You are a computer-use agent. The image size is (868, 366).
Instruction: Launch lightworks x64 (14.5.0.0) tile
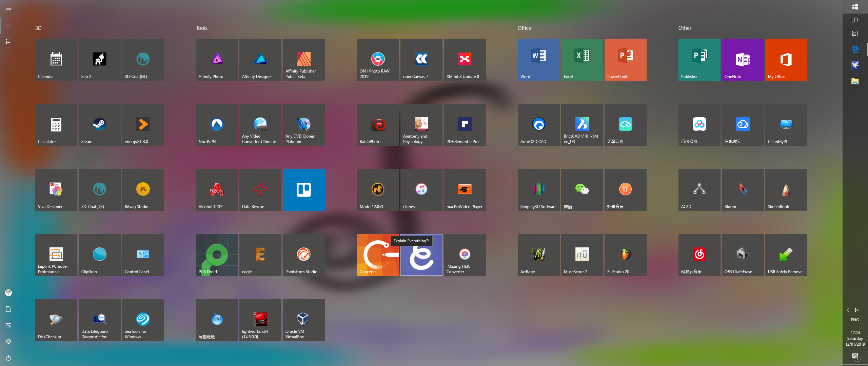(x=260, y=320)
